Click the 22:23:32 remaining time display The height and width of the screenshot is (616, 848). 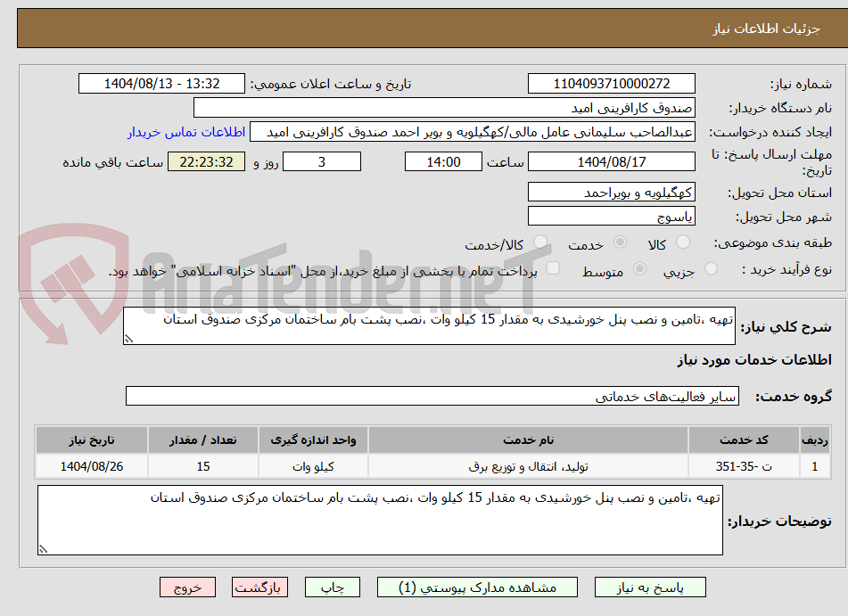[x=206, y=161]
